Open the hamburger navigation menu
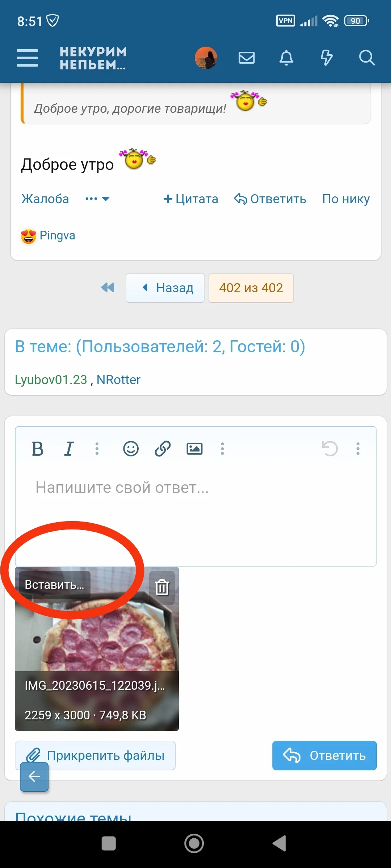Viewport: 391px width, 868px height. point(27,58)
